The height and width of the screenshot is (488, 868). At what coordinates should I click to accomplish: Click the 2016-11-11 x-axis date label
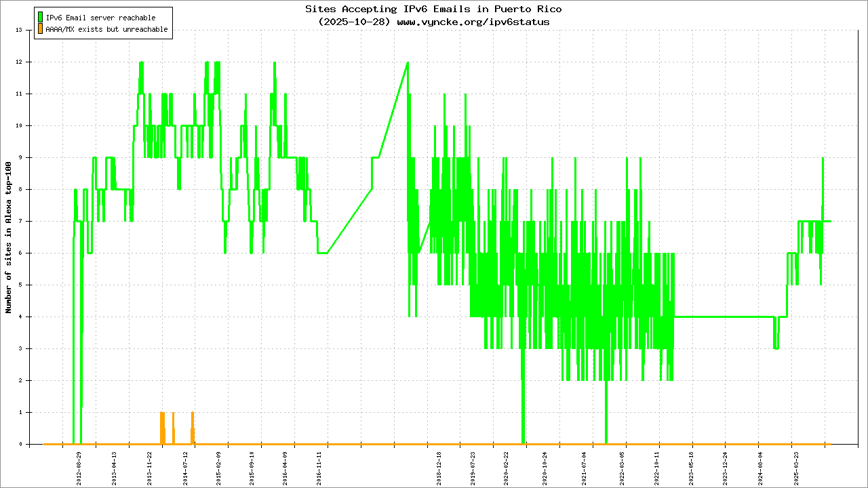(x=319, y=466)
